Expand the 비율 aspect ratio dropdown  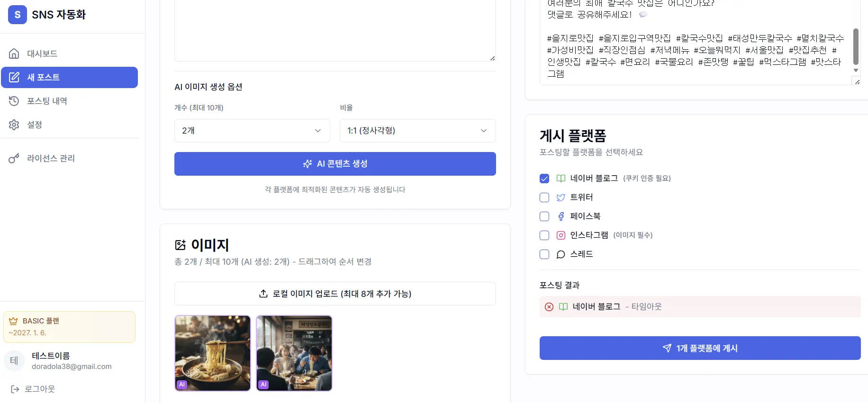pyautogui.click(x=417, y=131)
